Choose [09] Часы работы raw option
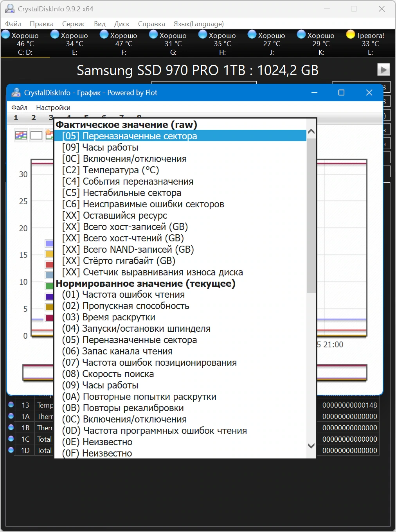Screen dimensions: 396x532 [x=180, y=147]
